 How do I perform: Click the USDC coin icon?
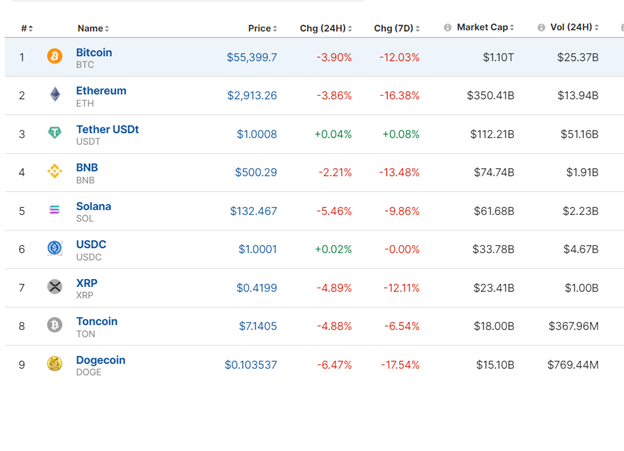[54, 248]
